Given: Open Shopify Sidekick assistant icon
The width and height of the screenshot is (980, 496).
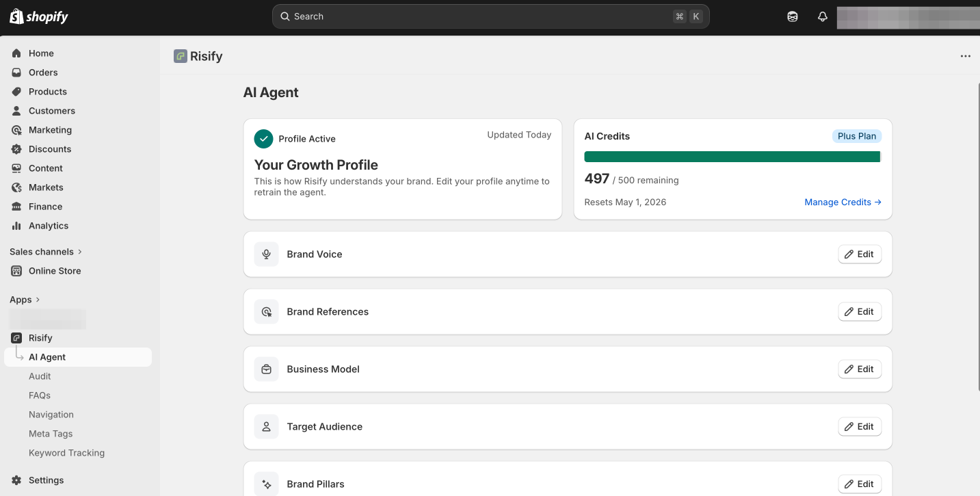Looking at the screenshot, I should tap(793, 17).
